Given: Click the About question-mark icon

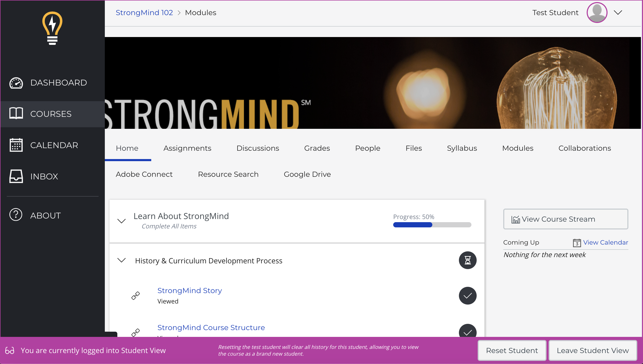Looking at the screenshot, I should coord(16,215).
